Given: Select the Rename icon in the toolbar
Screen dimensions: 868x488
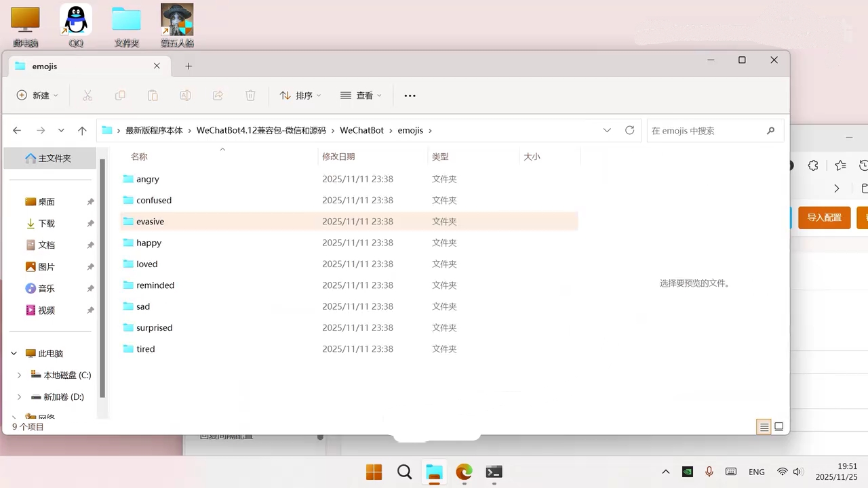Looking at the screenshot, I should [185, 95].
